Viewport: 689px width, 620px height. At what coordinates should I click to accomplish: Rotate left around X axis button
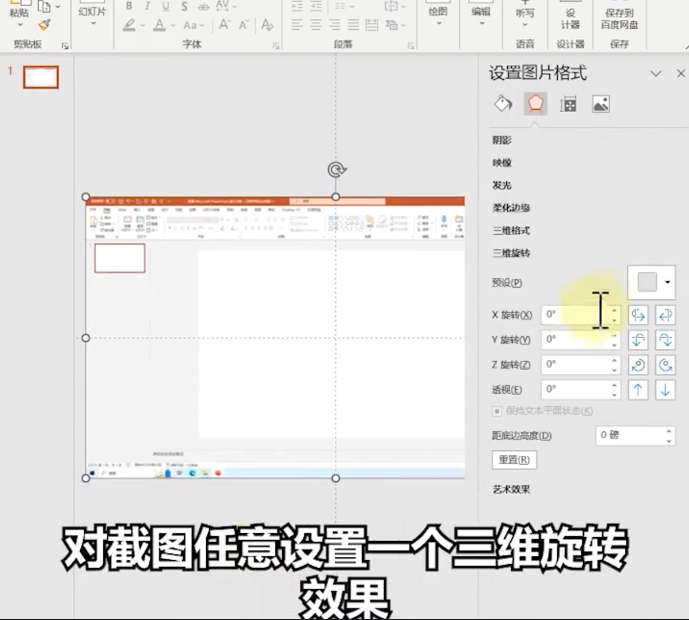(x=638, y=315)
